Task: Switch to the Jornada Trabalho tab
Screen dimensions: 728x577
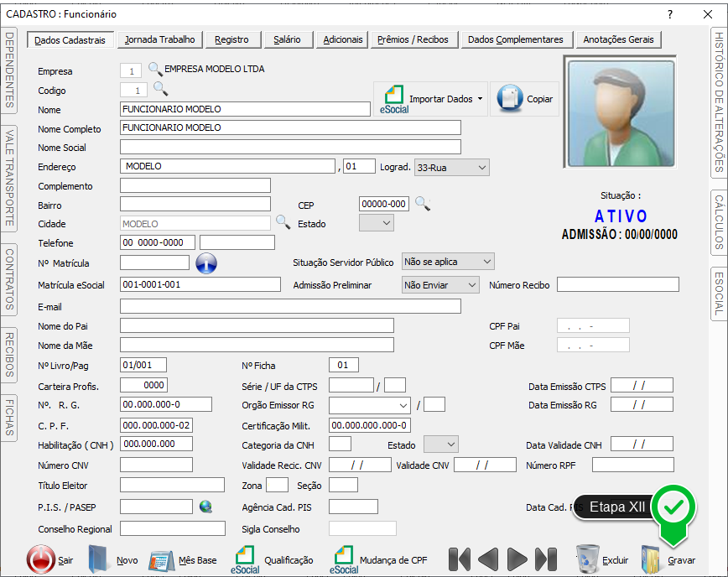Action: point(159,39)
